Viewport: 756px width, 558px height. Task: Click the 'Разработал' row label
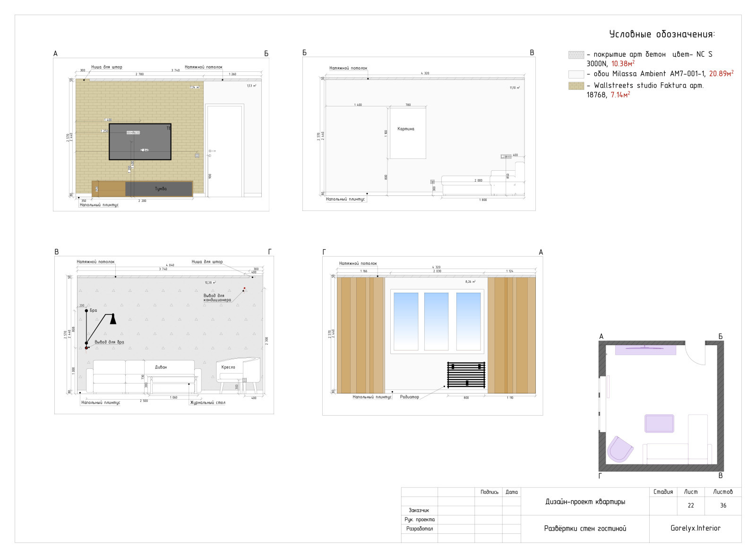[419, 529]
